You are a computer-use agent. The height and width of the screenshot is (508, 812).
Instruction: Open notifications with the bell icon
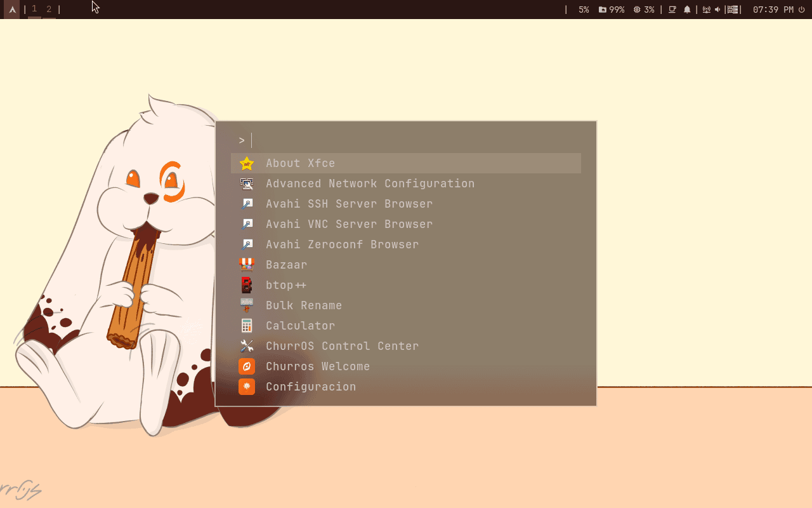tap(687, 10)
